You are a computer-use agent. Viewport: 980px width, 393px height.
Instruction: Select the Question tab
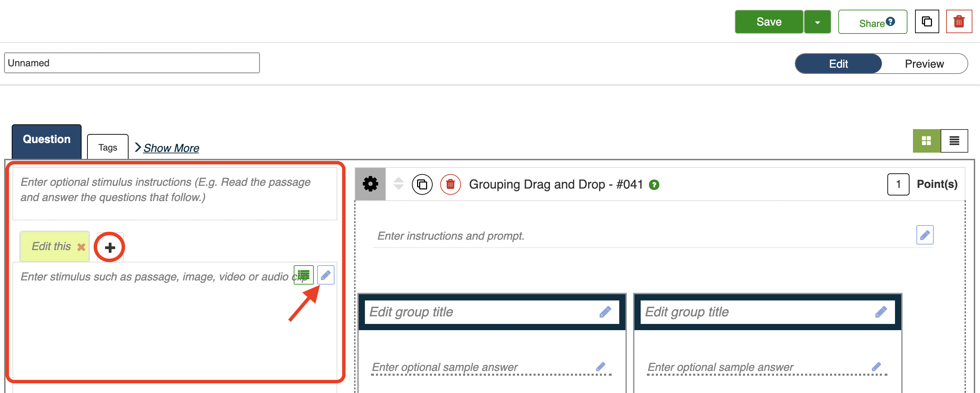pos(46,140)
